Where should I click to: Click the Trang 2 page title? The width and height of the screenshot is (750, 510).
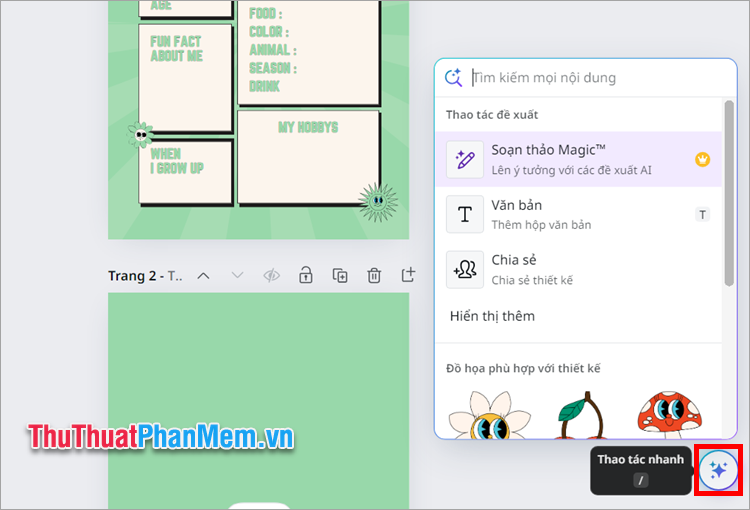pos(145,275)
